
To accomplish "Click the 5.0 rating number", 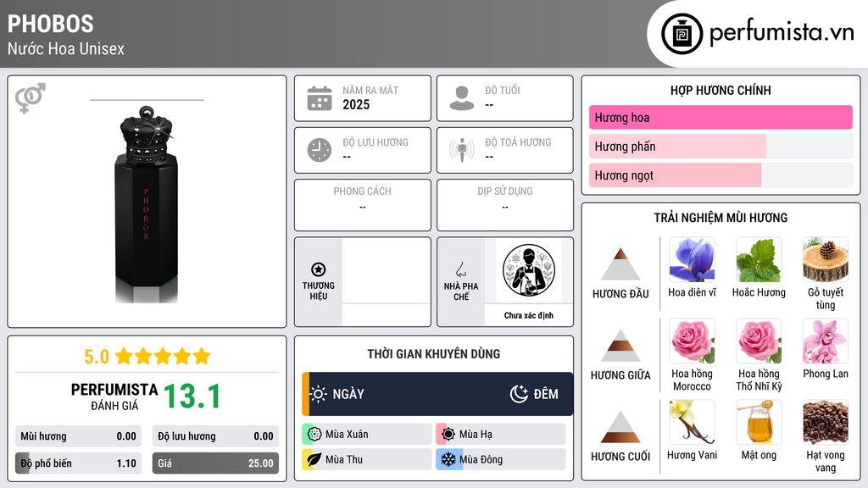I will point(97,357).
